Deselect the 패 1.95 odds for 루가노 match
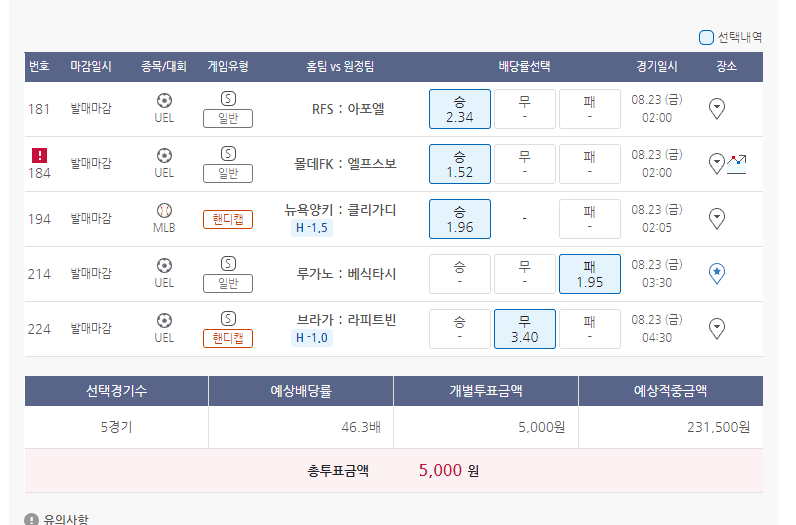Image resolution: width=796 pixels, height=525 pixels. point(589,274)
